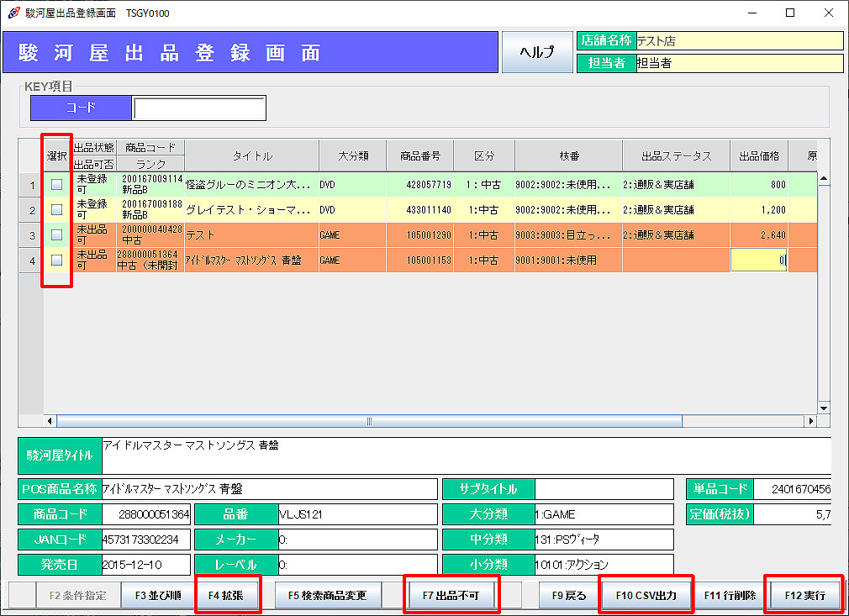The height and width of the screenshot is (616, 849).
Task: Click the ヘルプ help button
Action: click(x=536, y=52)
